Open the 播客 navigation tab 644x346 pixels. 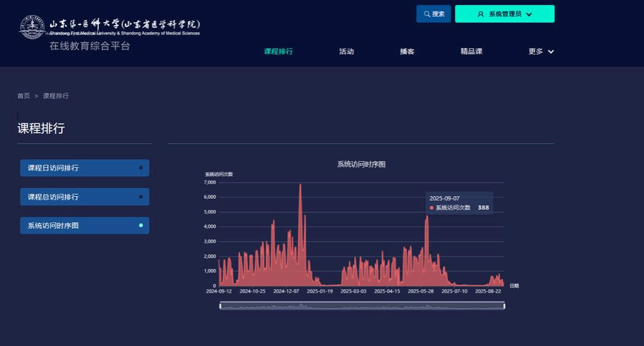[407, 51]
